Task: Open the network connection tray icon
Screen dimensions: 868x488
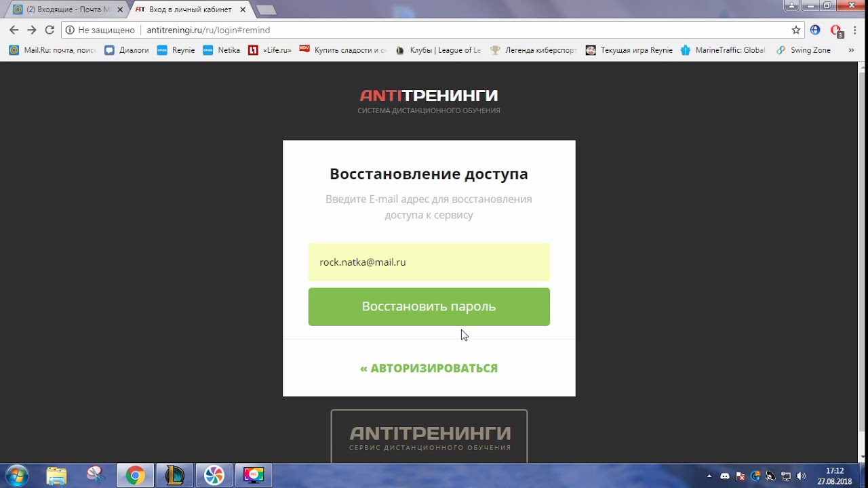Action: (787, 476)
